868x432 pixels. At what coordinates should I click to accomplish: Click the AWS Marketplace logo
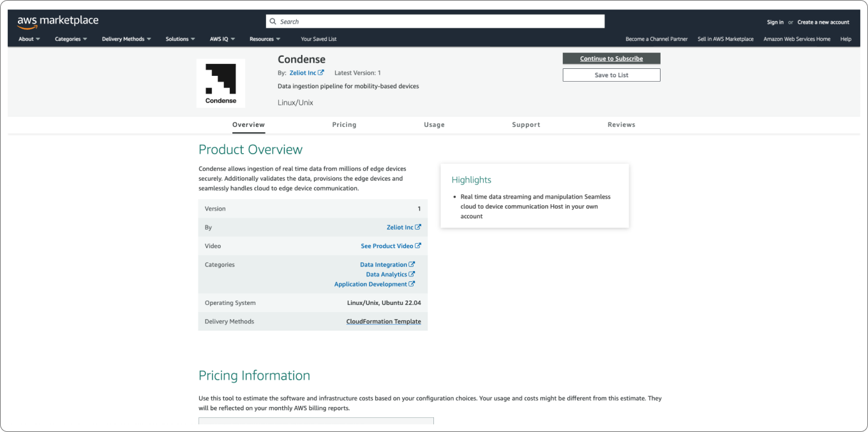57,22
